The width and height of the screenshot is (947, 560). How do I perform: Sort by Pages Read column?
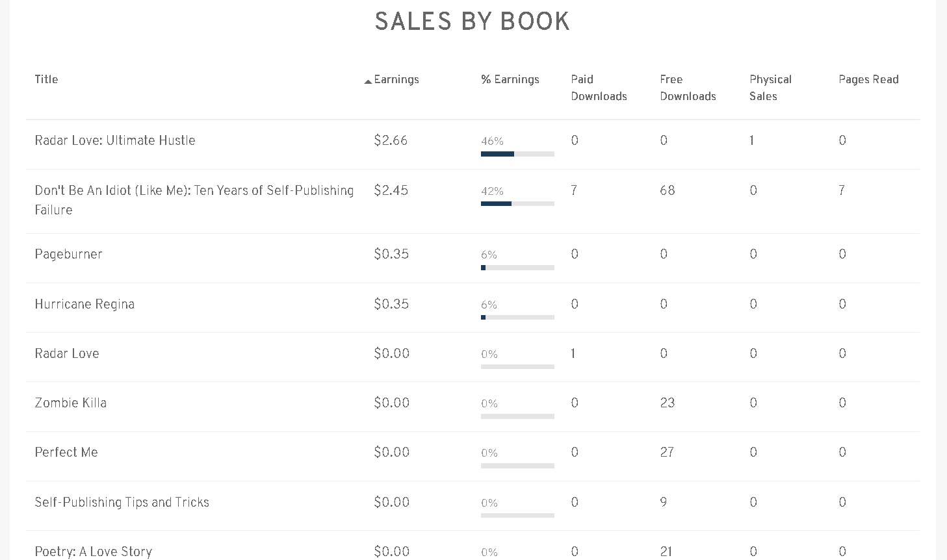868,79
